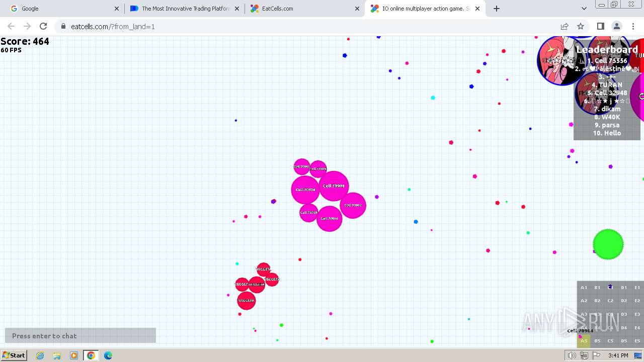Open the browser side panel
This screenshot has height=362, width=644.
[x=600, y=26]
